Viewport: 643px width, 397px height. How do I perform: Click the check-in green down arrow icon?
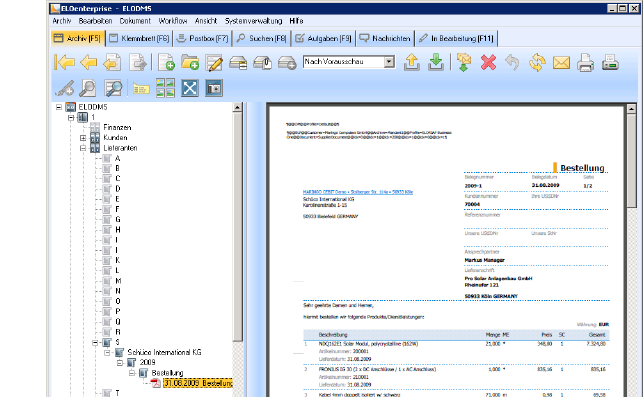click(x=436, y=62)
